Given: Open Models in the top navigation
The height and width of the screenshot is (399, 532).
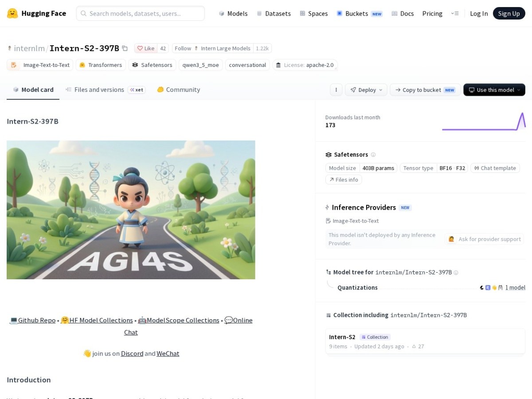Looking at the screenshot, I should pyautogui.click(x=233, y=13).
